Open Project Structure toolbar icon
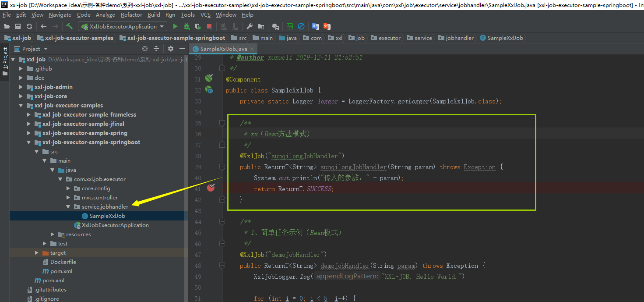The height and width of the screenshot is (302, 644). click(x=261, y=26)
